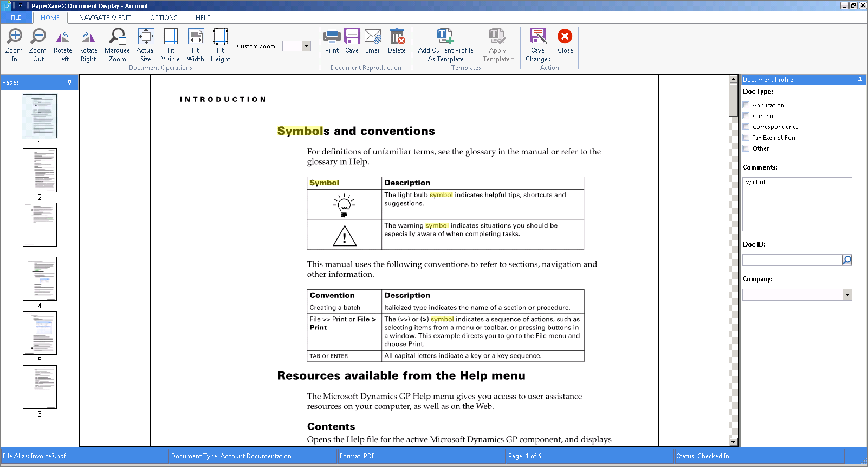
Task: Click 'Resources available from the Help menu' heading
Action: [x=401, y=375]
